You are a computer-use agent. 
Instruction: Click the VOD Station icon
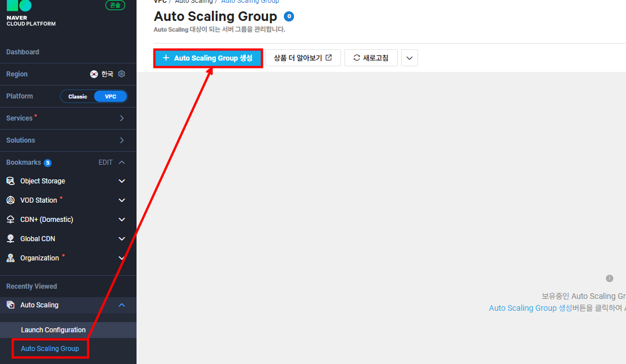tap(11, 200)
